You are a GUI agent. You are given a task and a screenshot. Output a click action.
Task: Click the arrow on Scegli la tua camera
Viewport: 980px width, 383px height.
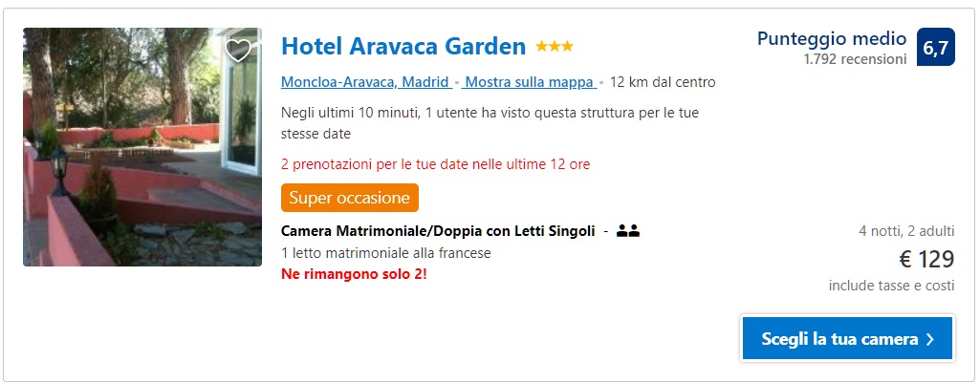pyautogui.click(x=930, y=339)
